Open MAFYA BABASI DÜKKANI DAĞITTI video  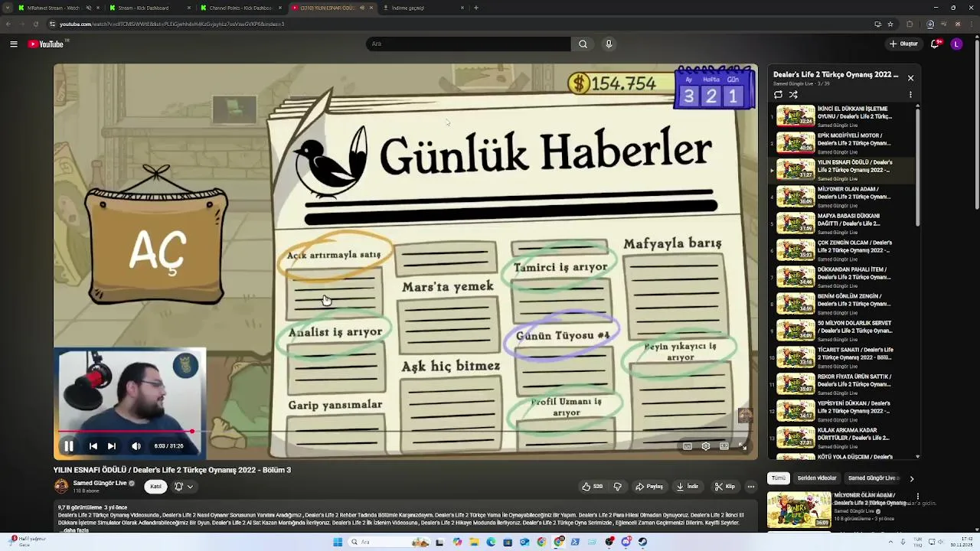[x=842, y=223]
